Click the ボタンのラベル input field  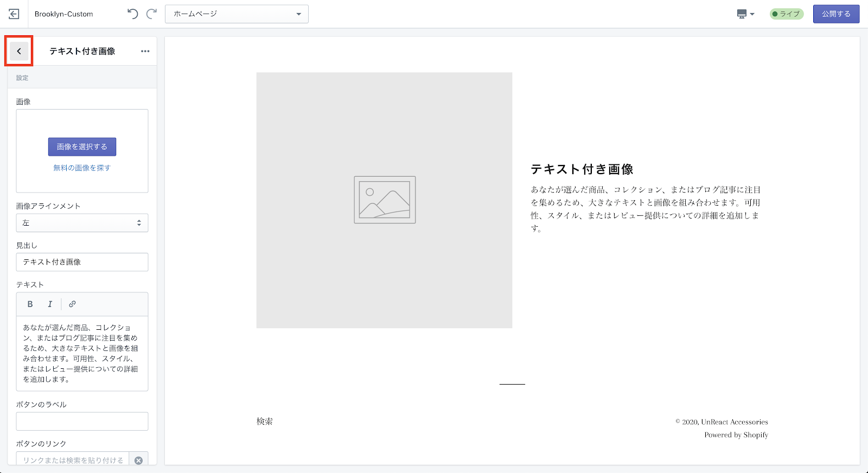coord(82,421)
